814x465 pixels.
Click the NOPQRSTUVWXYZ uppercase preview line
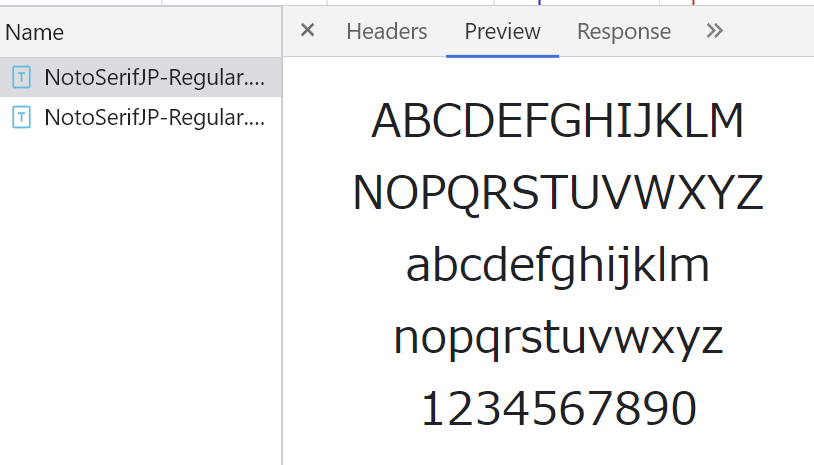[x=557, y=193]
